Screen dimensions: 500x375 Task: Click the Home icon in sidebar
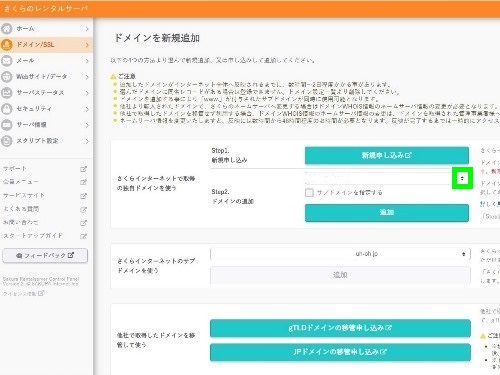point(7,29)
